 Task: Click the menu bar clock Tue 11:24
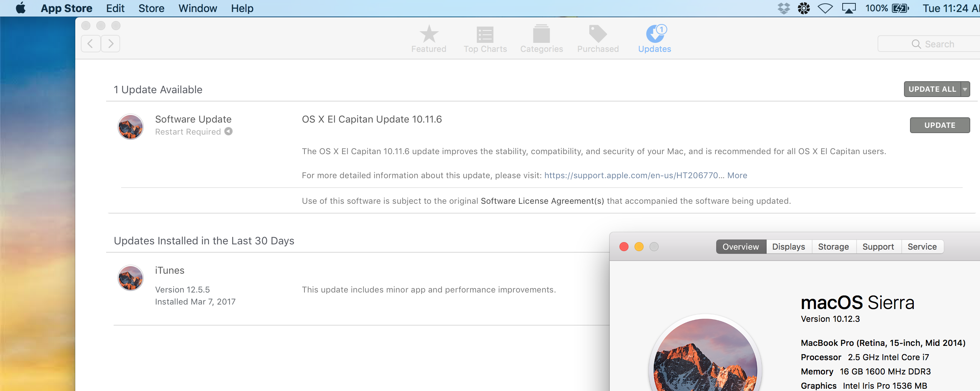click(x=951, y=8)
